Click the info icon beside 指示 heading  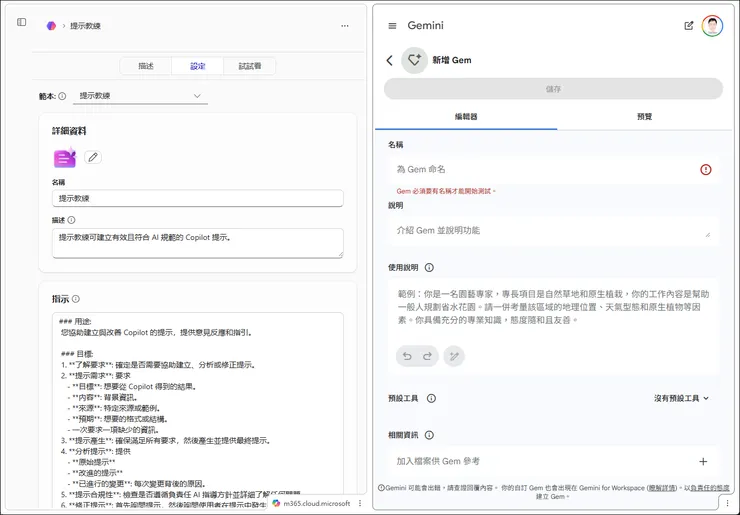(x=76, y=299)
